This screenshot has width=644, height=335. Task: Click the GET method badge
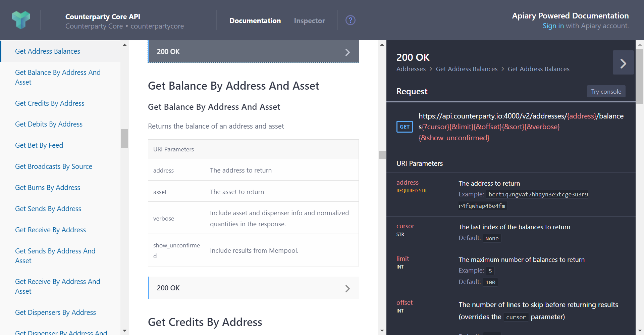click(404, 127)
